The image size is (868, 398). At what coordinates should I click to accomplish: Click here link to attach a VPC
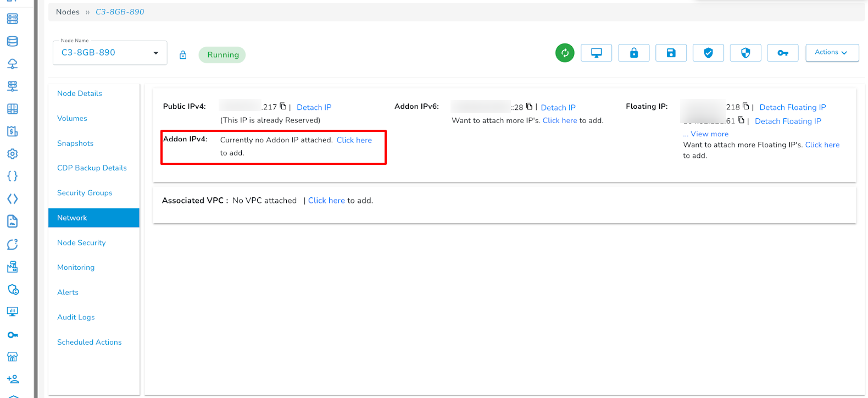(326, 201)
